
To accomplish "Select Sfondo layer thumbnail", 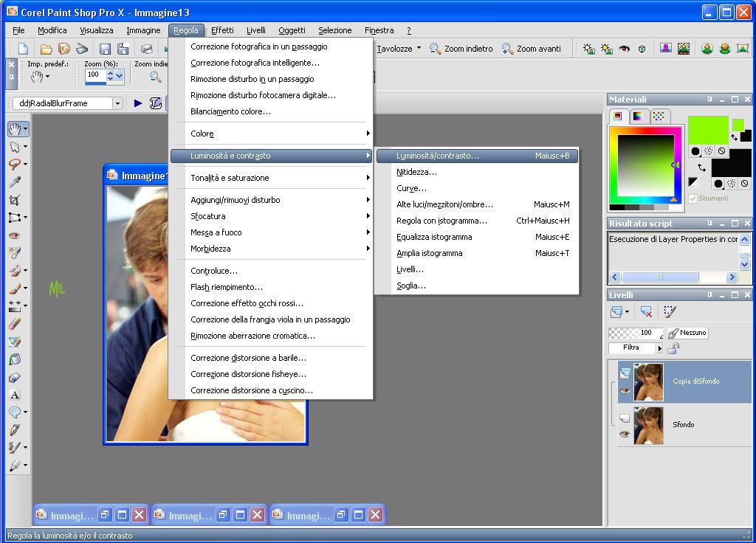I will coord(648,425).
